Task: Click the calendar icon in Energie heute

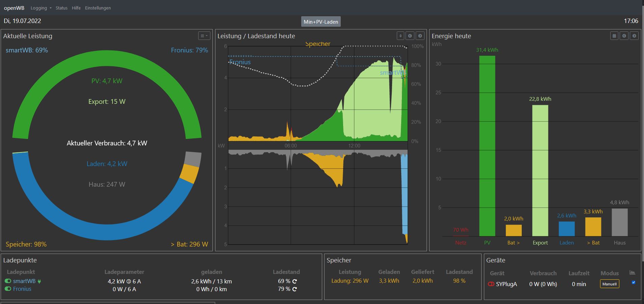Action: click(614, 36)
